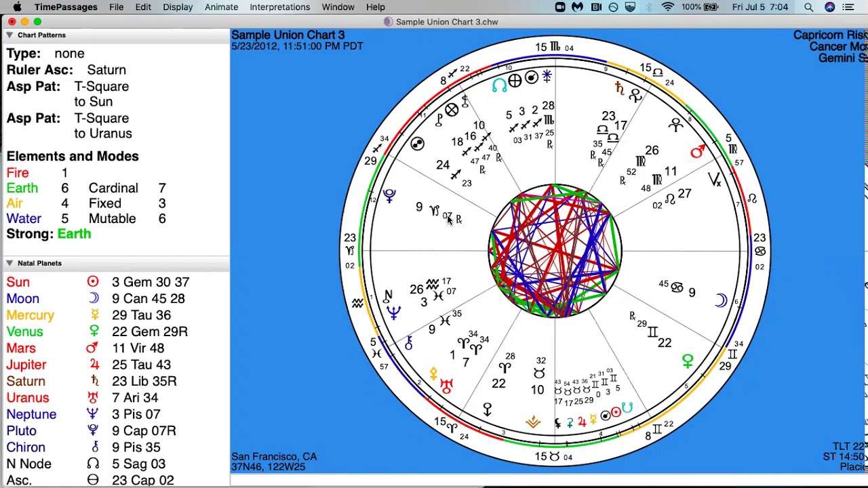Click the 'Strong: Earth' line

pos(49,234)
